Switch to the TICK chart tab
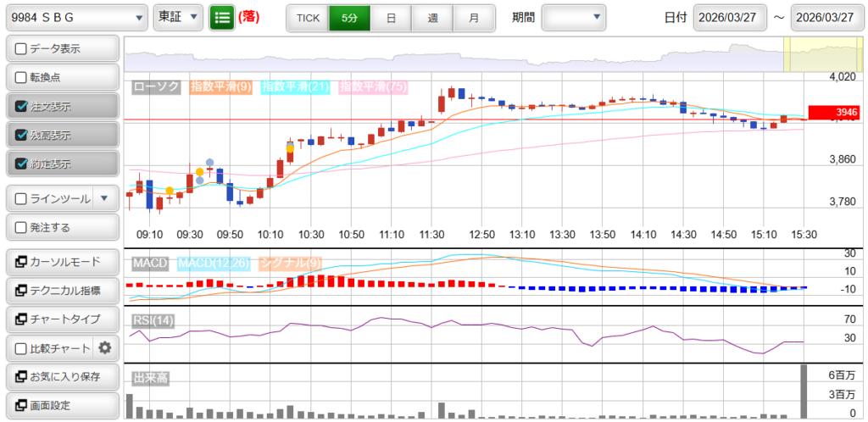 (308, 17)
